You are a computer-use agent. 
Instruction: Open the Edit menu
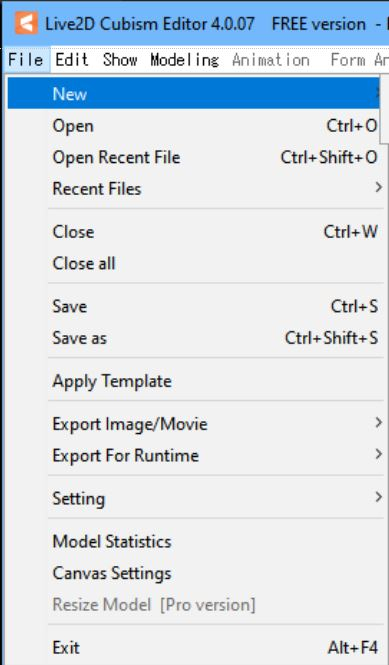[72, 60]
